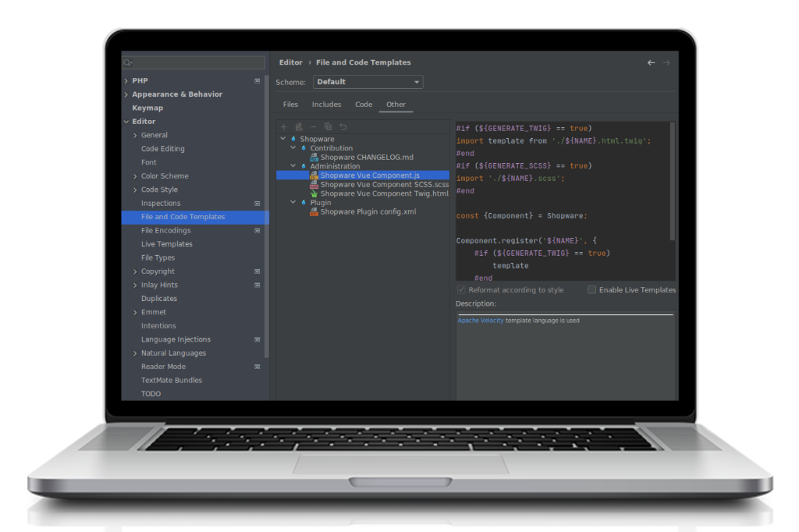Open TextMate Bundles settings
This screenshot has width=799, height=532.
pos(172,380)
